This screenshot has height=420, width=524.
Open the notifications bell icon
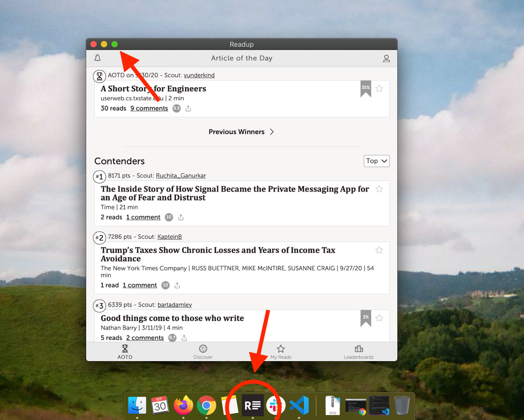pos(97,58)
